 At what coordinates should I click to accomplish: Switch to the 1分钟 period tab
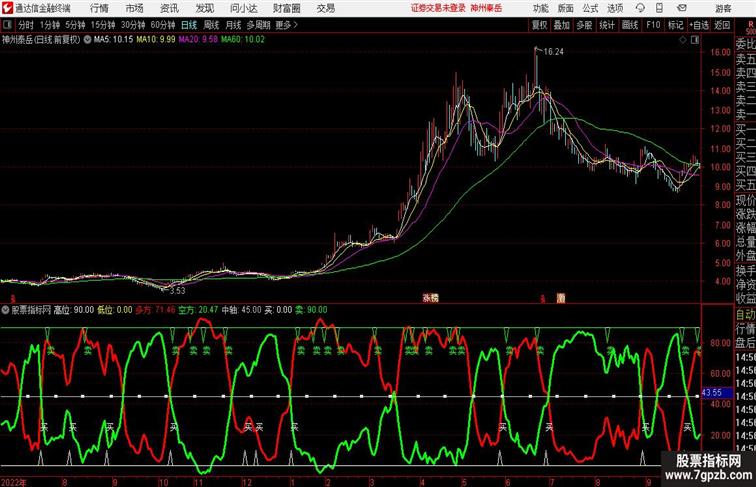pos(50,25)
